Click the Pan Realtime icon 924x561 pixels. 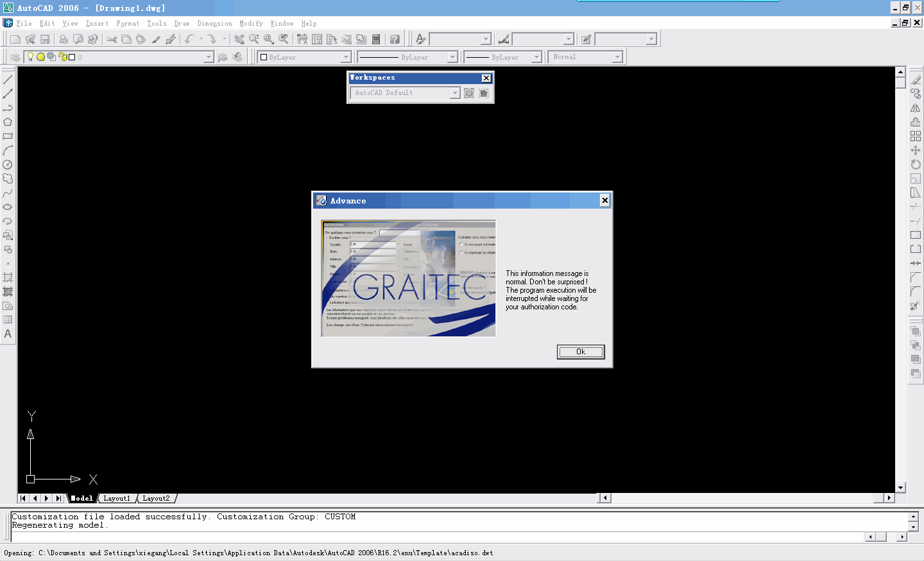(239, 39)
